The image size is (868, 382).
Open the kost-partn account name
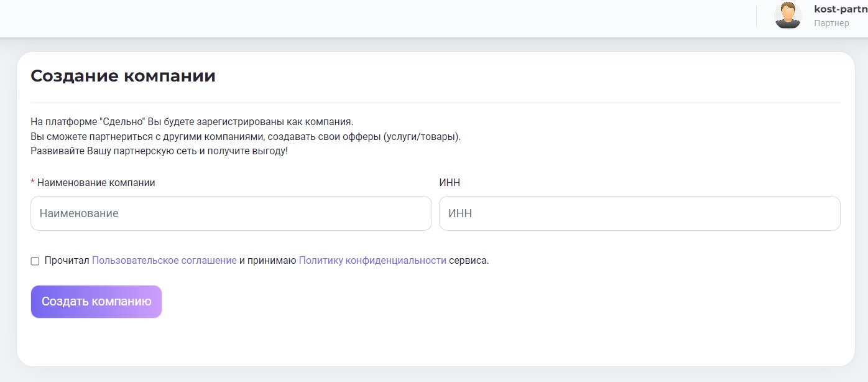(840, 9)
